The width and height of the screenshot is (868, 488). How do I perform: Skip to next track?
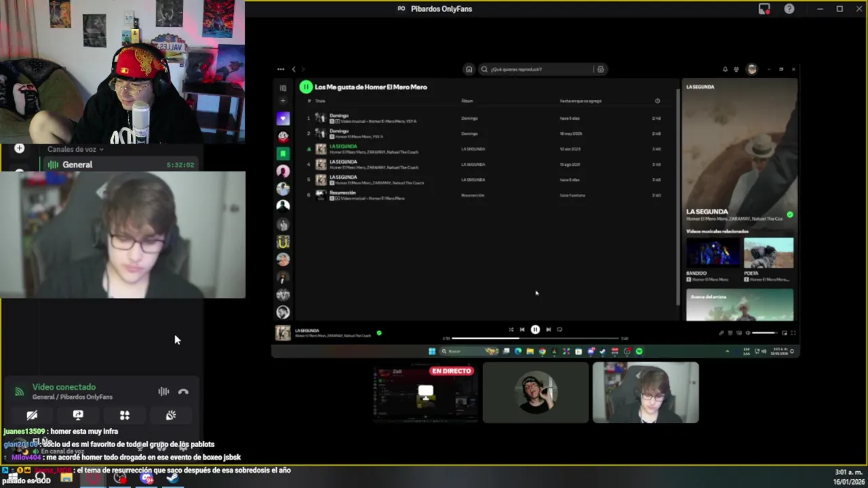click(x=548, y=329)
